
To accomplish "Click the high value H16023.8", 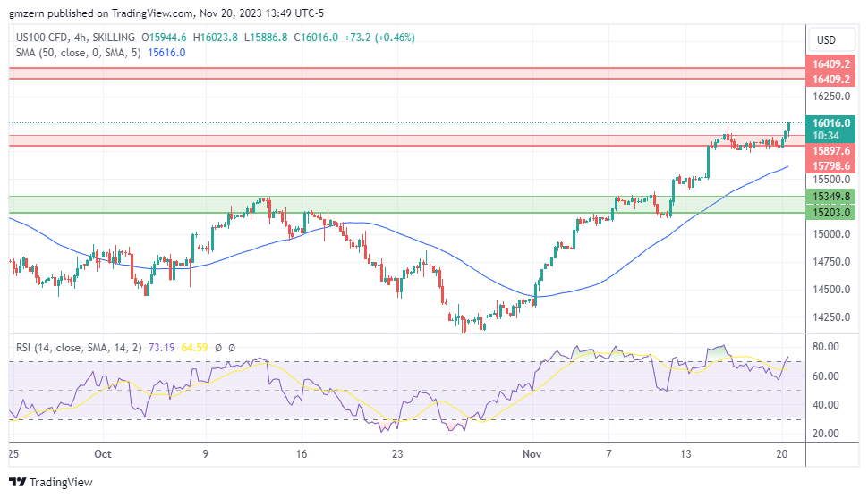I will pos(216,37).
